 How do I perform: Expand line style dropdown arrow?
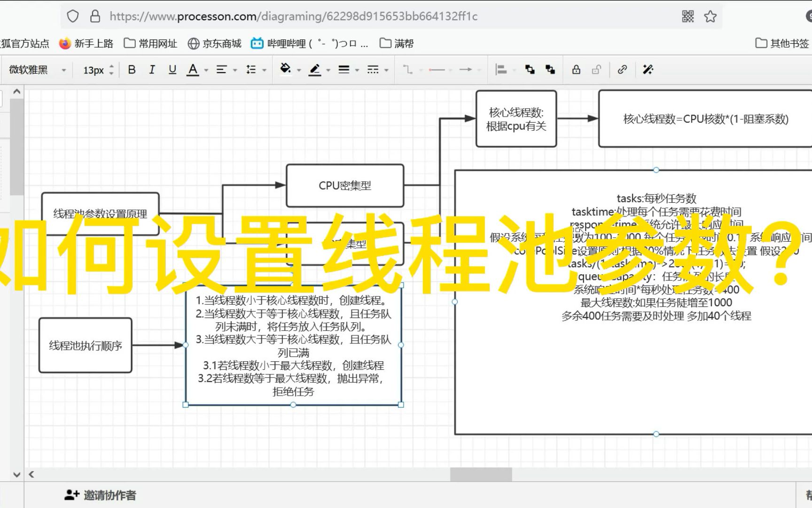click(x=386, y=70)
